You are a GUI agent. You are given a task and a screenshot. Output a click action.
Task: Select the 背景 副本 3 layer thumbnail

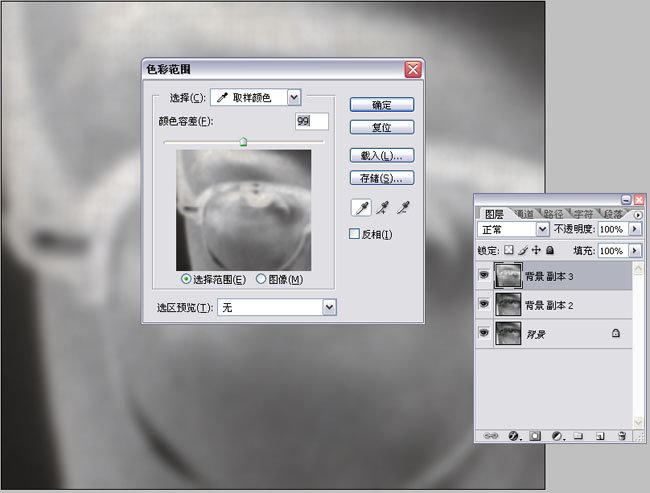(508, 275)
